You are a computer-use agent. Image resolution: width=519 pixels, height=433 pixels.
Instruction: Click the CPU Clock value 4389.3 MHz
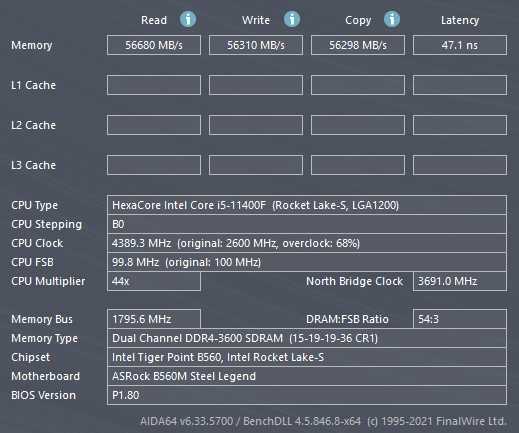307,243
